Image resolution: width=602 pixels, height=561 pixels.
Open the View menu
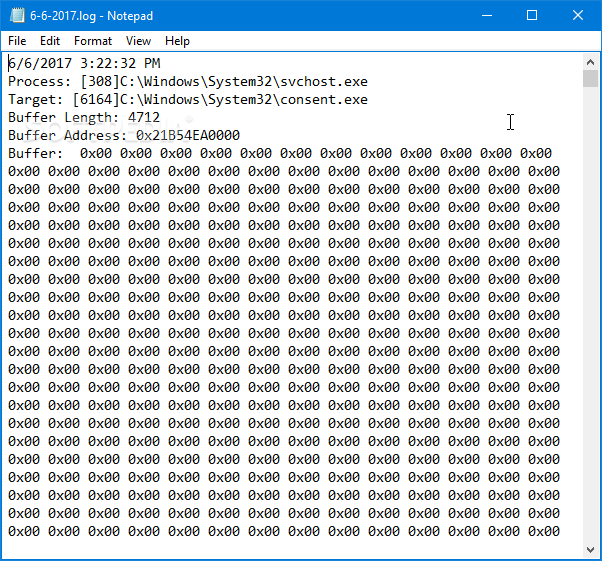[x=138, y=41]
